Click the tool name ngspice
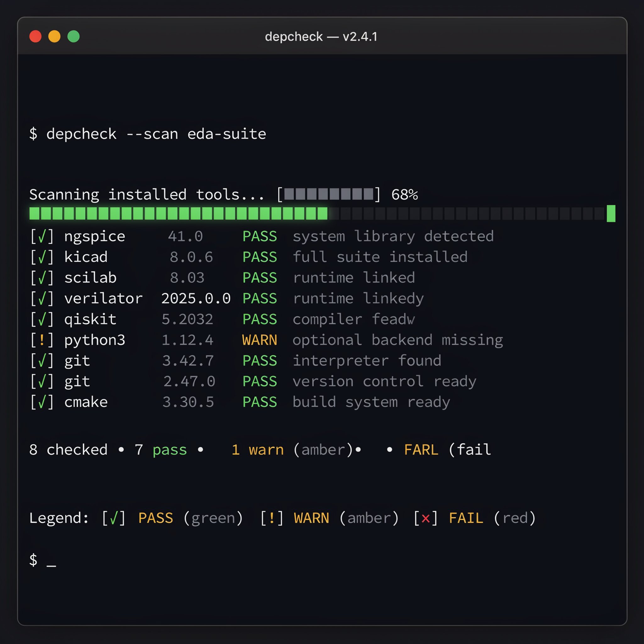This screenshot has height=644, width=644. click(x=95, y=237)
